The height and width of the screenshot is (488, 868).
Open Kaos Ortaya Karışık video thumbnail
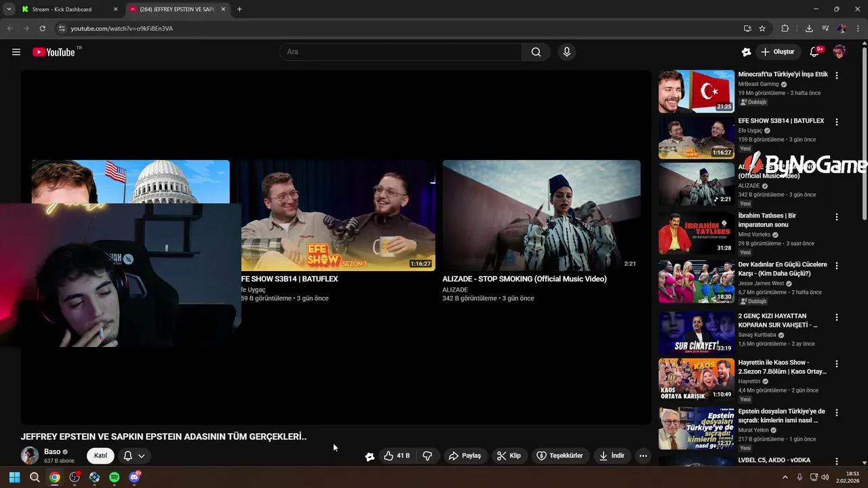pyautogui.click(x=696, y=380)
